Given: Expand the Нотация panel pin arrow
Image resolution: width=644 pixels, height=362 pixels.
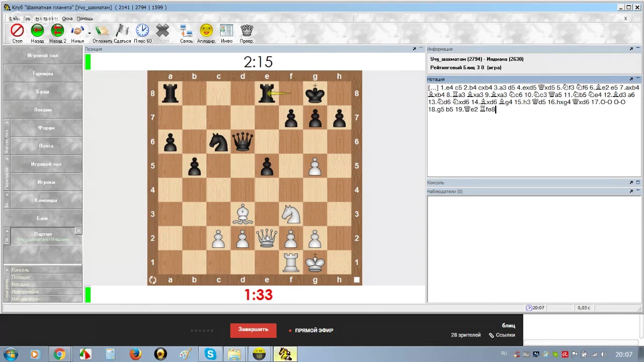Looking at the screenshot, I should tap(631, 79).
